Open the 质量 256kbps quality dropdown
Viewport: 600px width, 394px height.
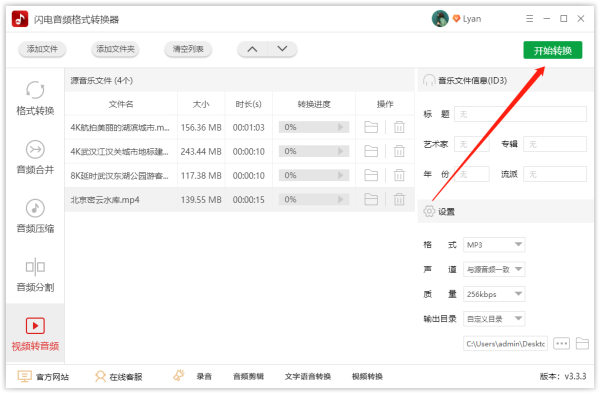pos(494,294)
